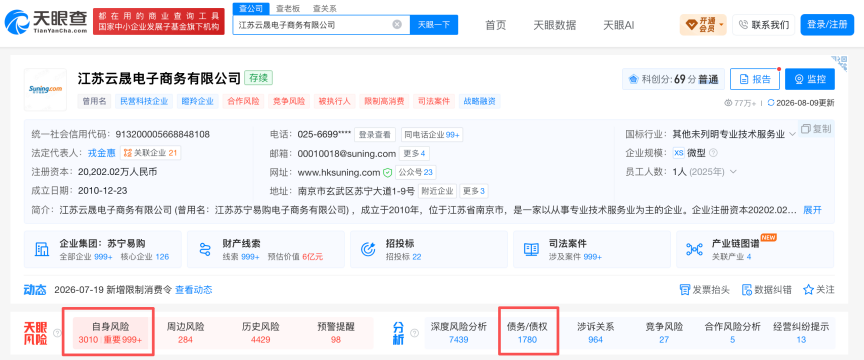Click the 招投标 target icon
Image resolution: width=864 pixels, height=360 pixels.
[x=368, y=249]
